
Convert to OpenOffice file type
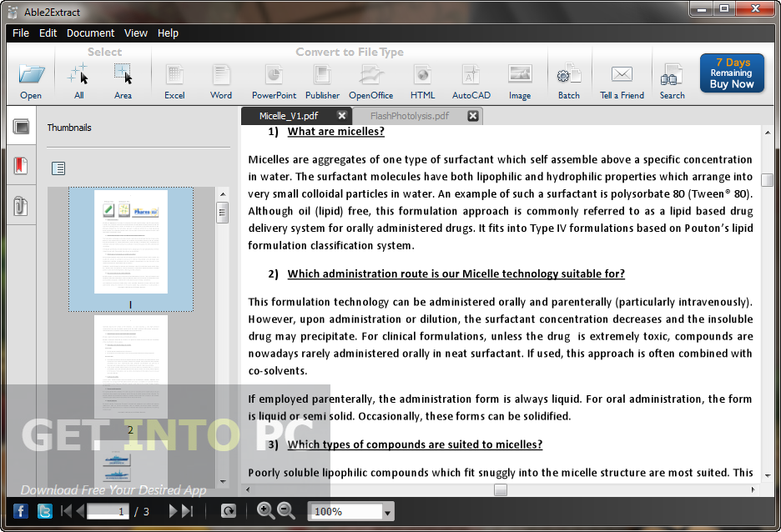coord(370,82)
